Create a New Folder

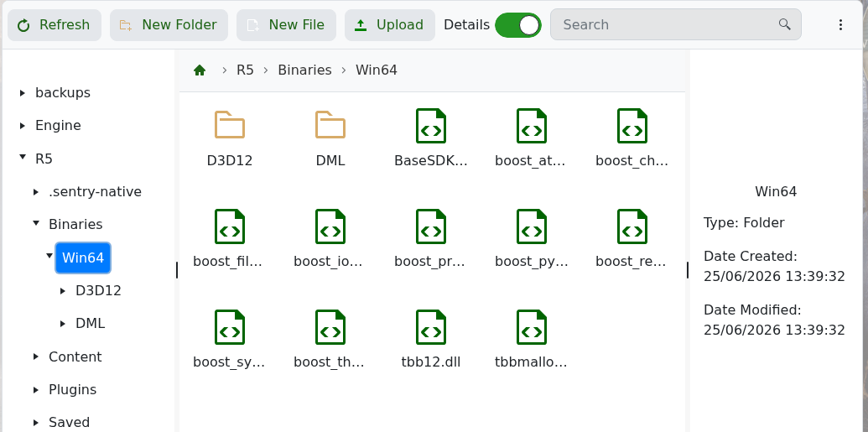(x=169, y=25)
